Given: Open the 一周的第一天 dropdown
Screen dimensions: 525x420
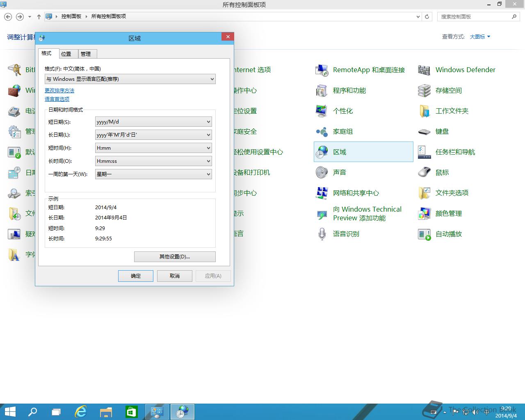Looking at the screenshot, I should (x=153, y=174).
